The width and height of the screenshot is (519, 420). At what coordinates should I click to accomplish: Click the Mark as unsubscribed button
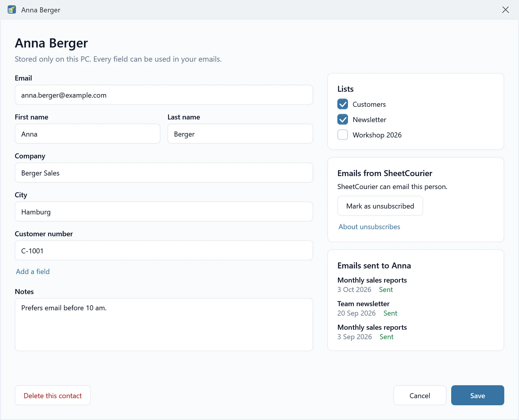tap(380, 206)
